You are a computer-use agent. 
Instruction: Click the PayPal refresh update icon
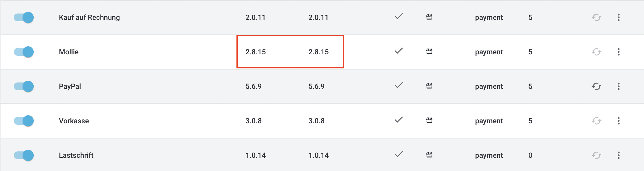click(596, 86)
